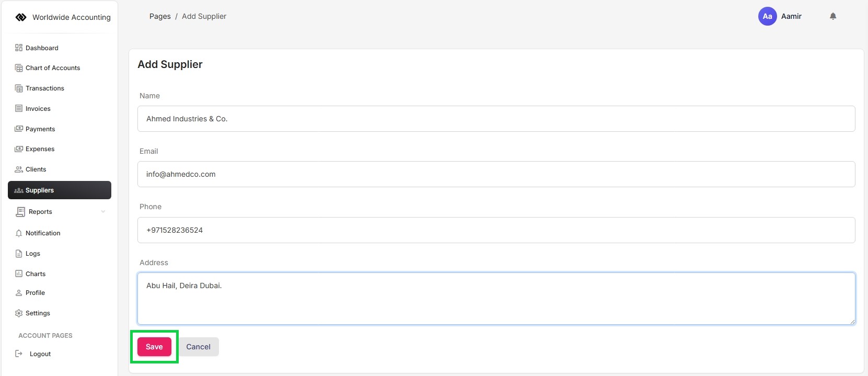Viewport: 868px width, 376px height.
Task: Open the Chart of Accounts page
Action: [53, 68]
